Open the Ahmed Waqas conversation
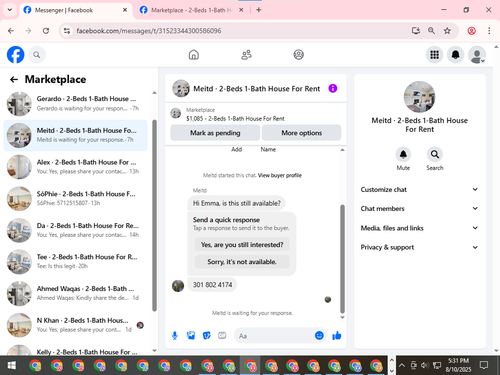This screenshot has width=500, height=375. pos(75,293)
